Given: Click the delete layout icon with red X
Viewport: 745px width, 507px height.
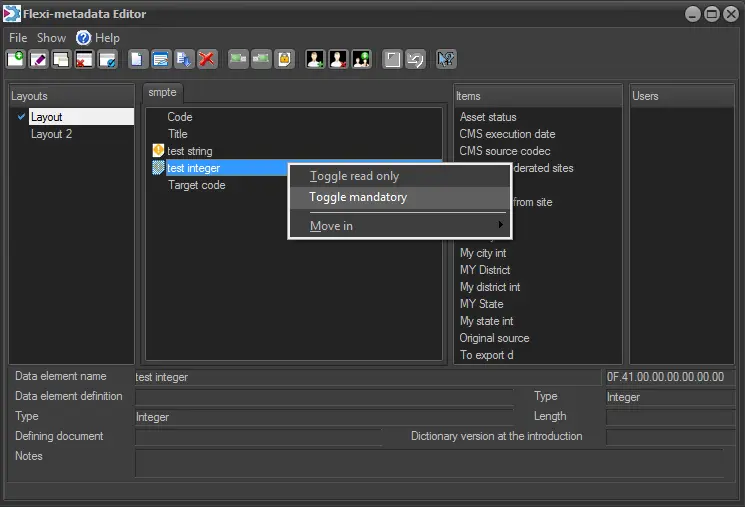Looking at the screenshot, I should tap(84, 59).
